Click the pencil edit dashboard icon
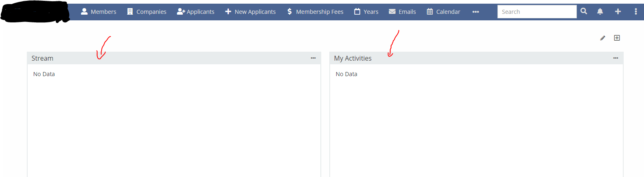 coord(602,38)
